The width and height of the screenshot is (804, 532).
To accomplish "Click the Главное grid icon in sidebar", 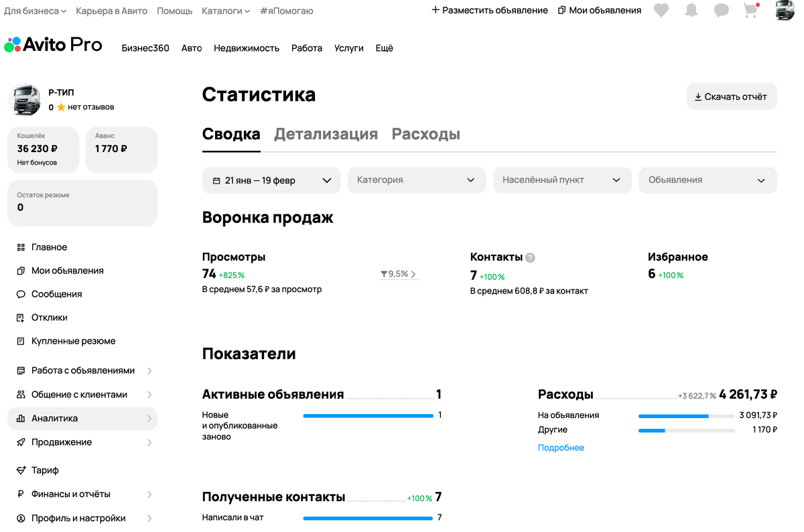I will (x=21, y=247).
